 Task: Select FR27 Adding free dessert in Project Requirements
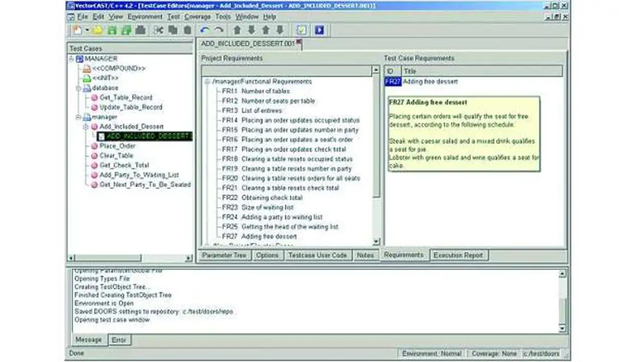click(260, 237)
